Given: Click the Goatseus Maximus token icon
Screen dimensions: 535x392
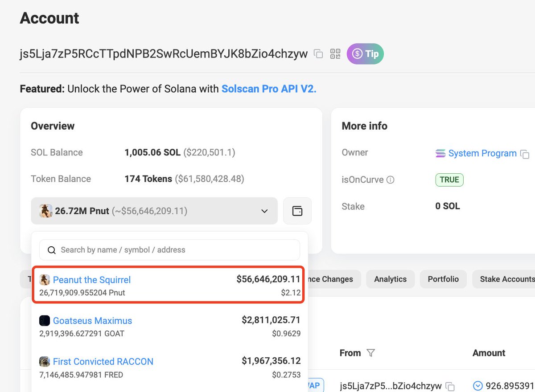Looking at the screenshot, I should point(45,321).
